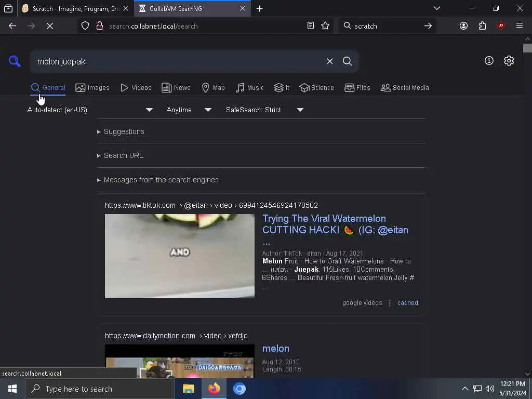The image size is (532, 399).
Task: Open a new browser tab
Action: click(260, 8)
